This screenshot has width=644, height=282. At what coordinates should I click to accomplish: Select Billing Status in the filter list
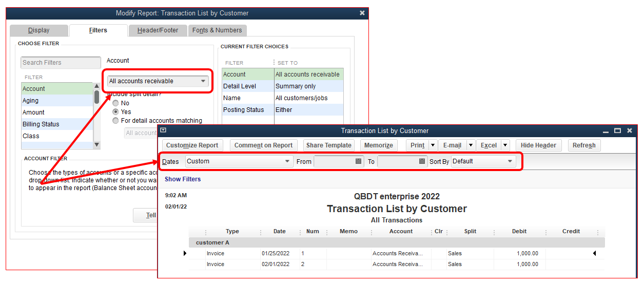tap(57, 124)
